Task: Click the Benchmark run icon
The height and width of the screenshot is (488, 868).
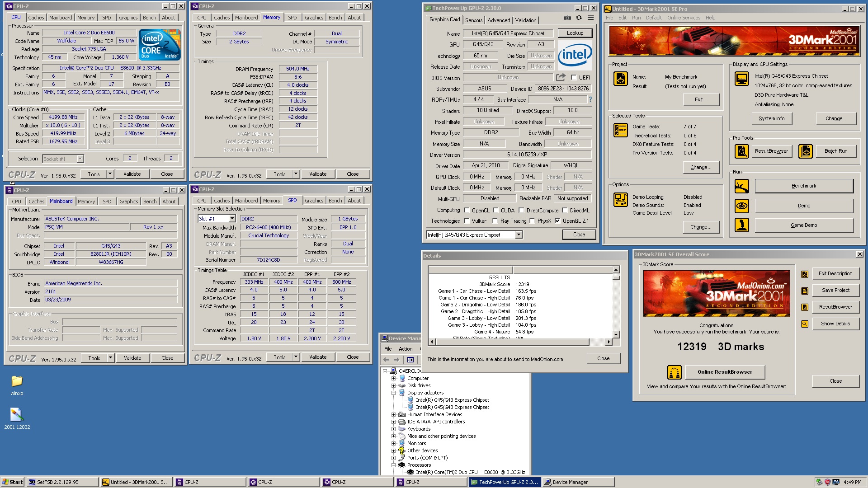Action: point(741,186)
